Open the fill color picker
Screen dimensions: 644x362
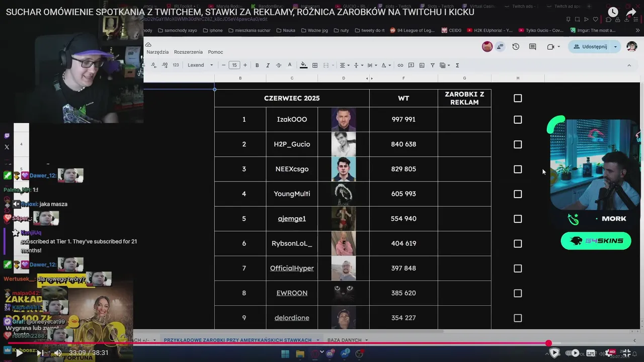pos(303,65)
